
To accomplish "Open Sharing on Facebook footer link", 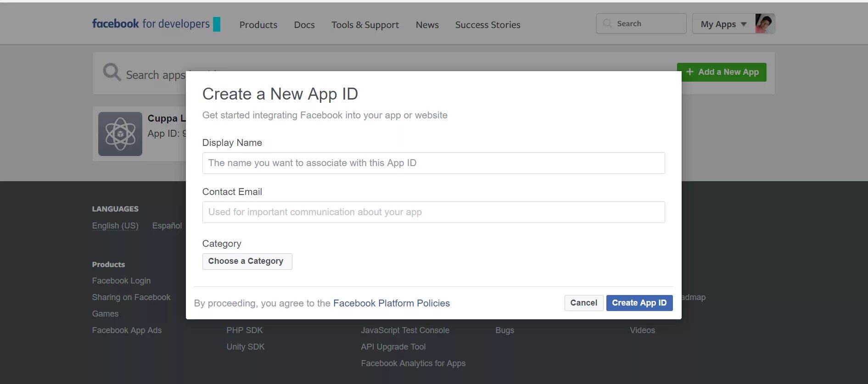I will coord(131,297).
